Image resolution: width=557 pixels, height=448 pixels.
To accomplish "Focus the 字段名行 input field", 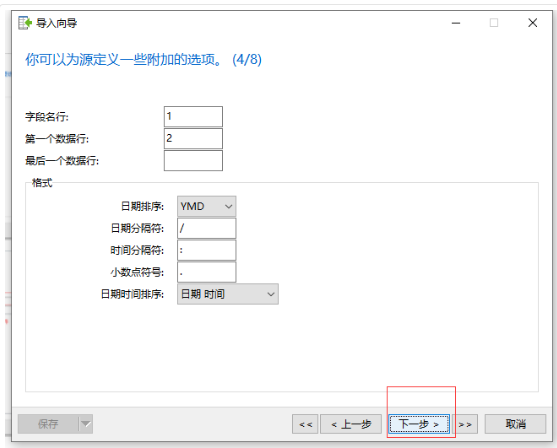I will coord(193,116).
